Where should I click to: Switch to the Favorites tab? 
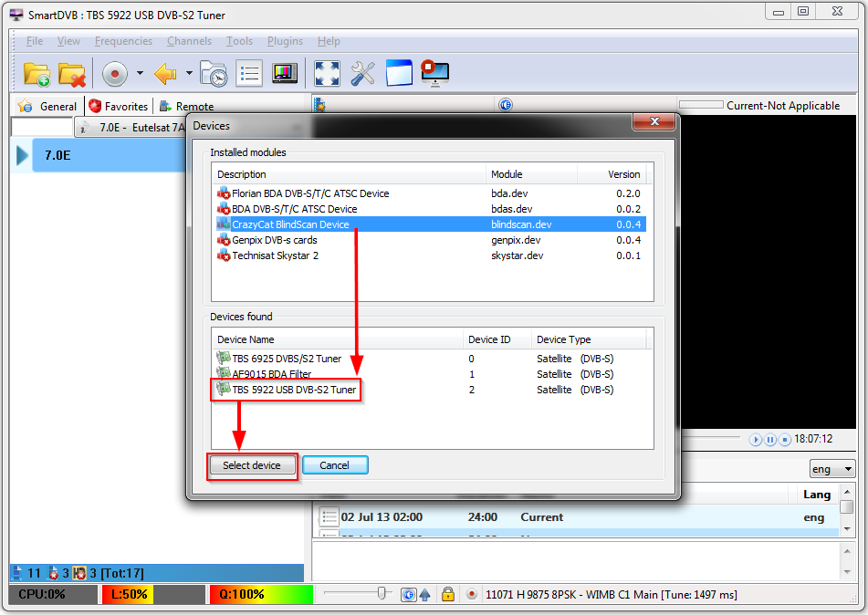point(119,106)
